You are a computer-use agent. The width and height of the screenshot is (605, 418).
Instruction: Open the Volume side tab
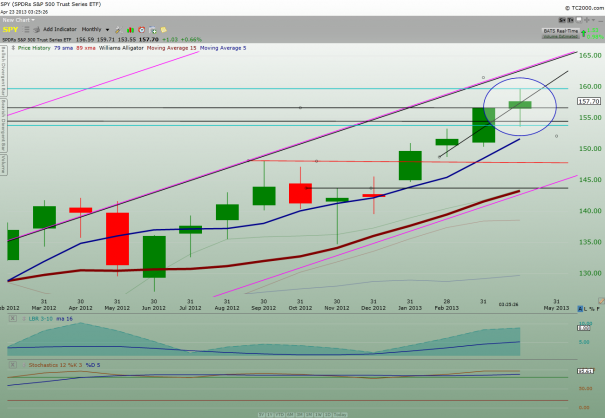click(x=3, y=165)
